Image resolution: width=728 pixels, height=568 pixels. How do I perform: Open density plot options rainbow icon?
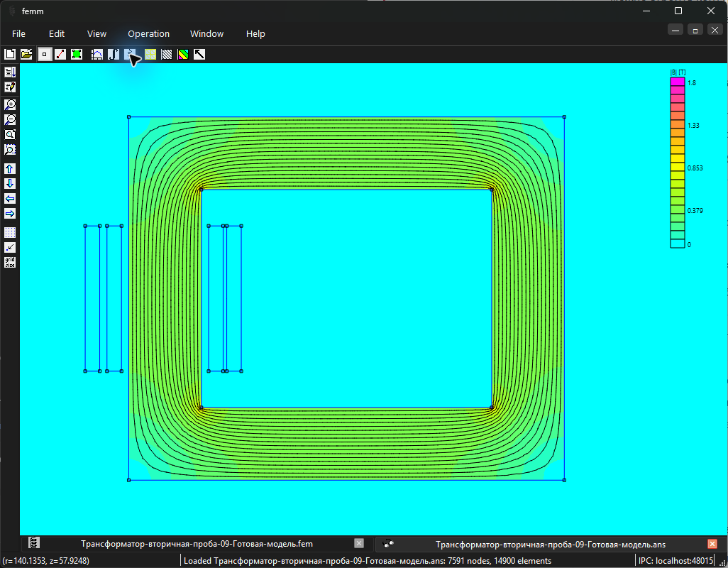[183, 55]
